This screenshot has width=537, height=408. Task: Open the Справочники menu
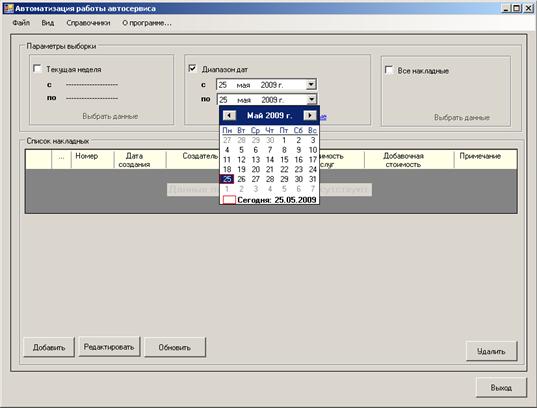click(88, 23)
